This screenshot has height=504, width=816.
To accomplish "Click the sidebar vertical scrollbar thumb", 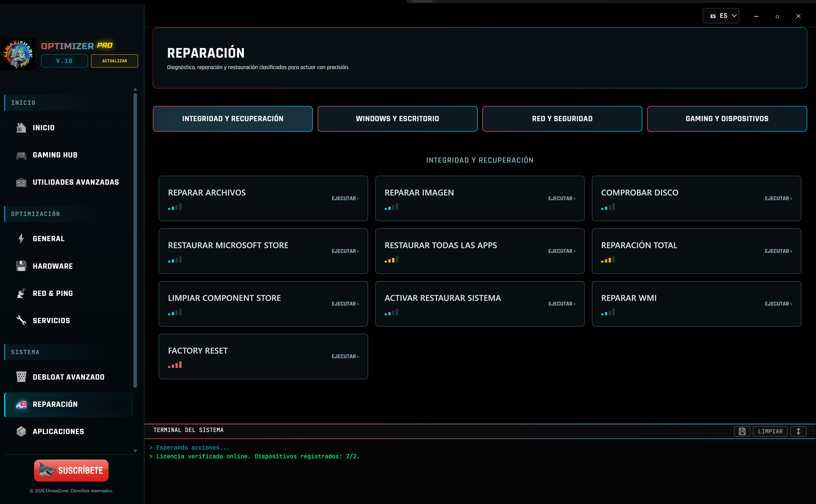I will point(135,240).
